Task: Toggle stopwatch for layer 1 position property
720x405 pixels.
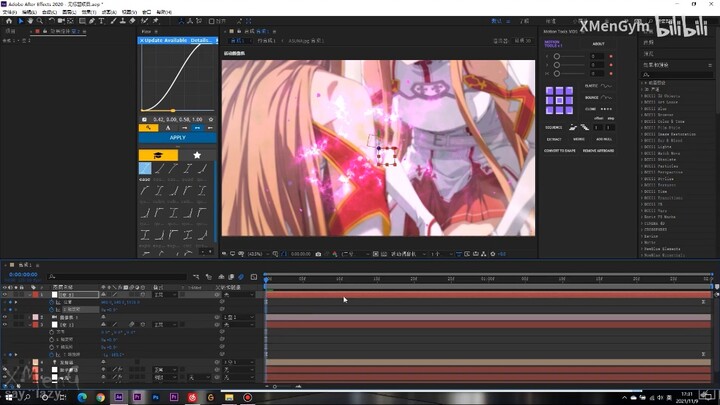Action: [51, 303]
